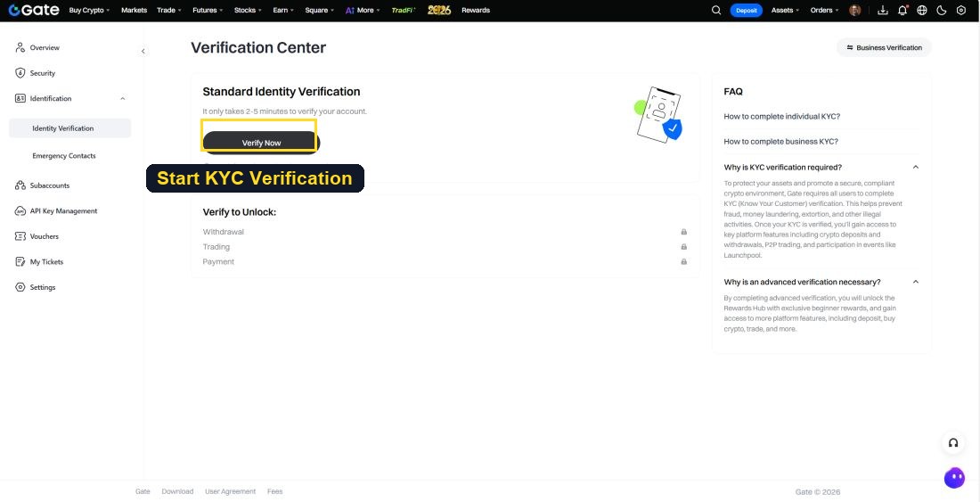Click the Identification card icon
This screenshot has width=980, height=502.
(x=20, y=98)
